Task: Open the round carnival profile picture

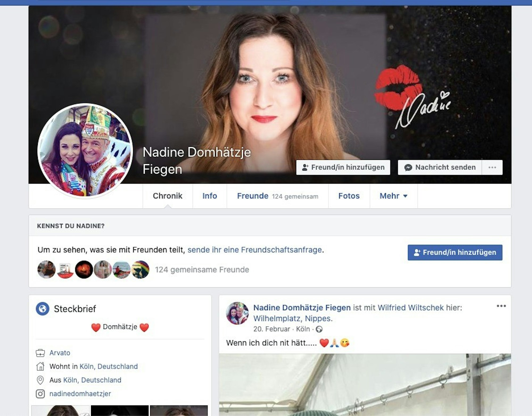Action: point(85,151)
